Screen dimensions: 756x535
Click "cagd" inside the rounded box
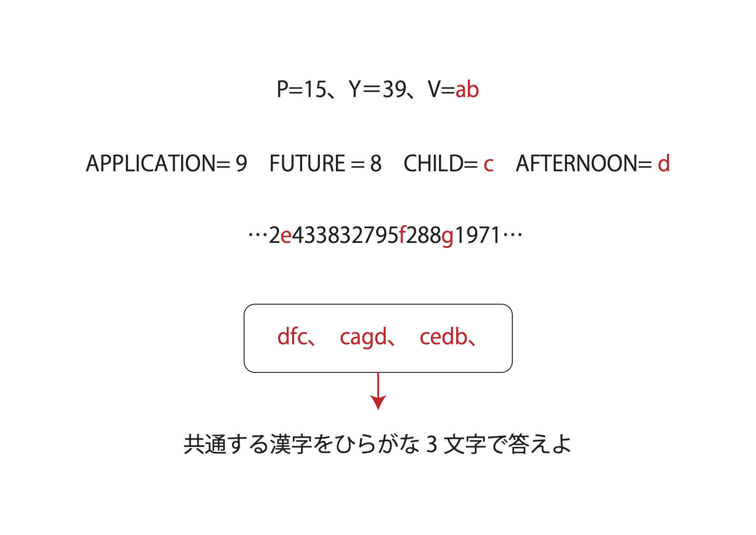363,338
